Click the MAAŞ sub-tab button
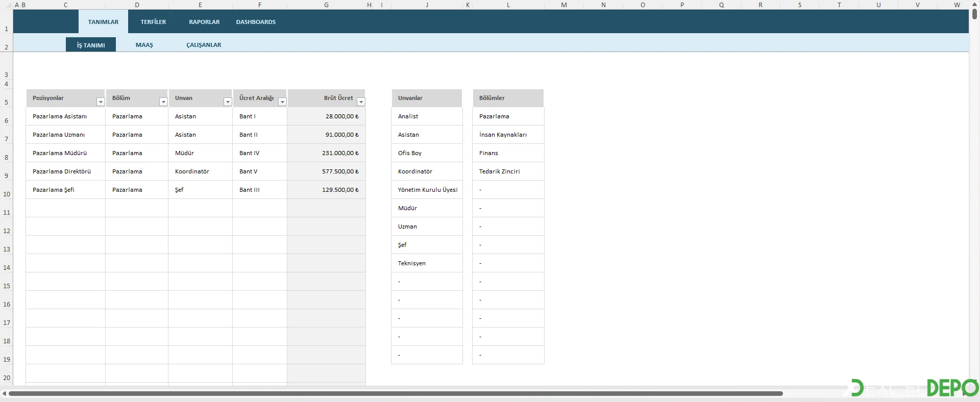This screenshot has height=402, width=980. click(144, 45)
